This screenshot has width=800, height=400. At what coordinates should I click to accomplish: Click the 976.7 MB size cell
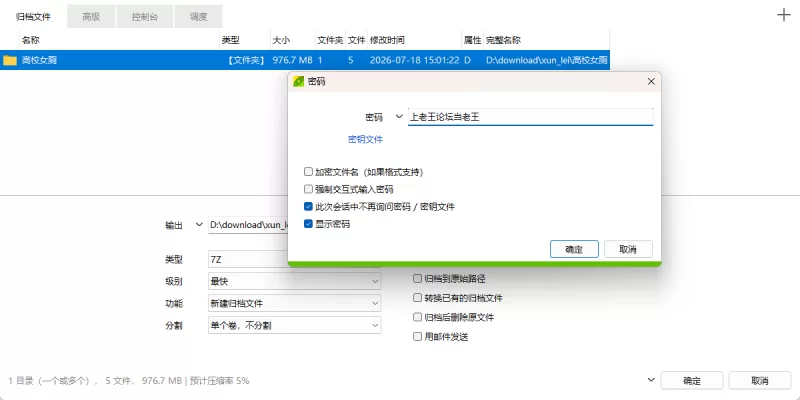pyautogui.click(x=292, y=60)
